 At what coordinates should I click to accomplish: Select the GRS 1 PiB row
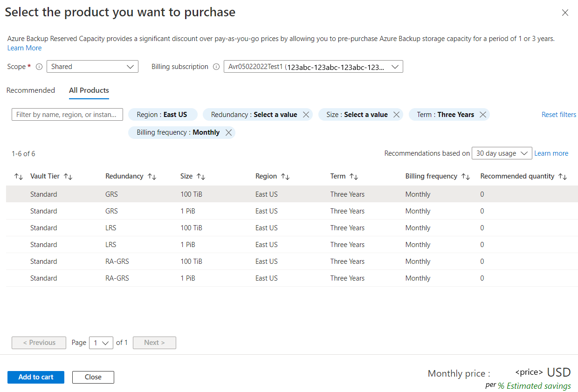pos(292,211)
